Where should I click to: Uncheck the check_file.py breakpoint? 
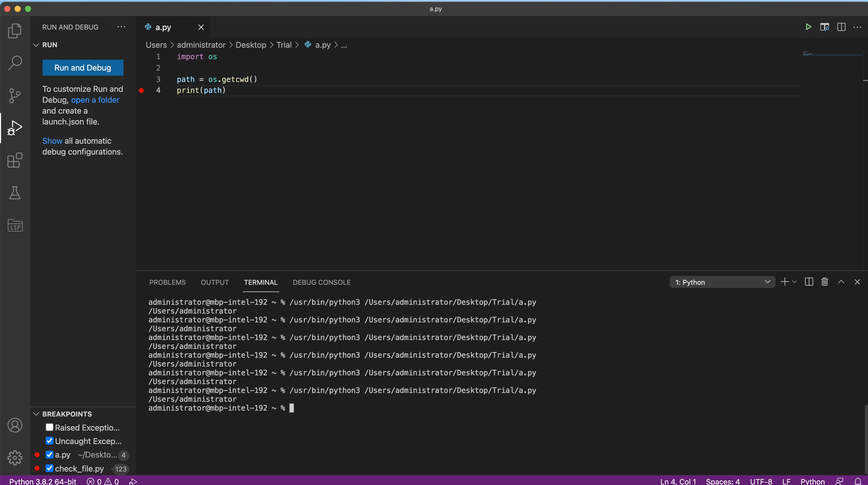point(49,468)
